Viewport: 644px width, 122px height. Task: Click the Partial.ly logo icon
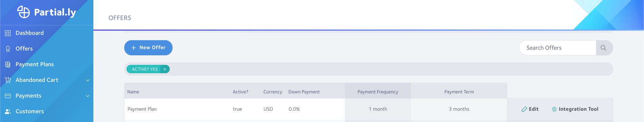tap(24, 12)
